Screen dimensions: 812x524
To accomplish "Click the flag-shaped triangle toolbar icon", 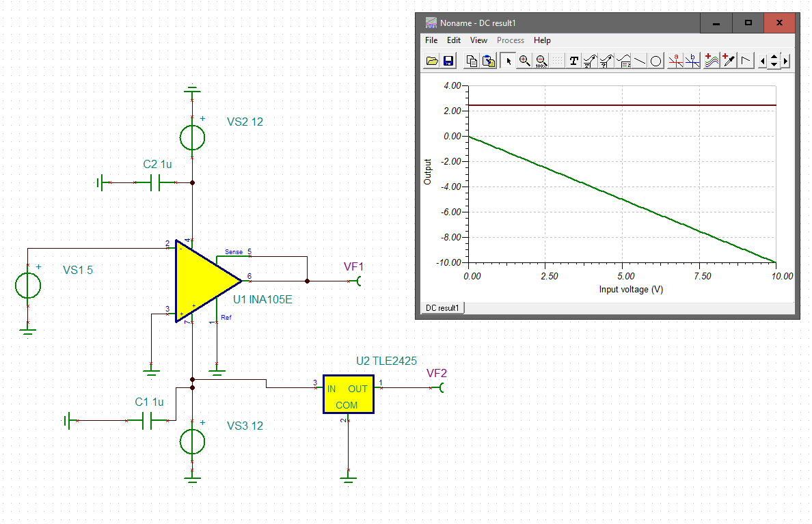I will 746,61.
